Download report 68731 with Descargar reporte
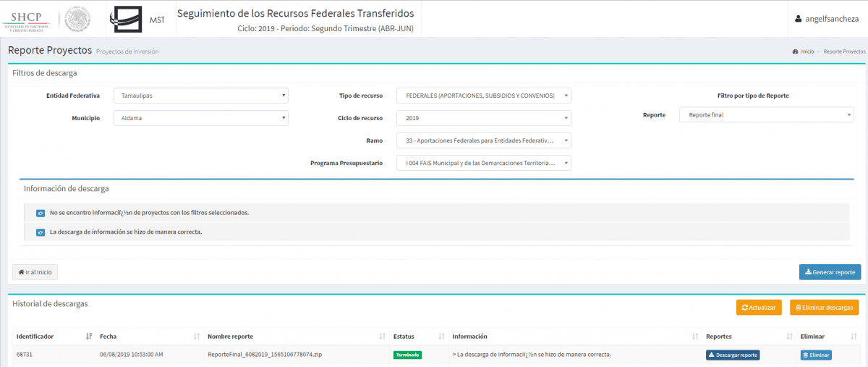Viewport: 868px width, 367px height. pyautogui.click(x=733, y=355)
